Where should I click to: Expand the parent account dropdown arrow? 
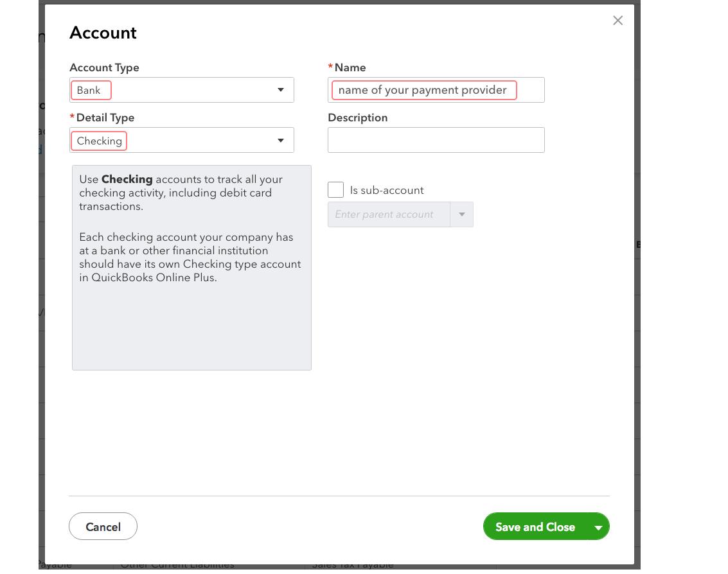(x=461, y=214)
